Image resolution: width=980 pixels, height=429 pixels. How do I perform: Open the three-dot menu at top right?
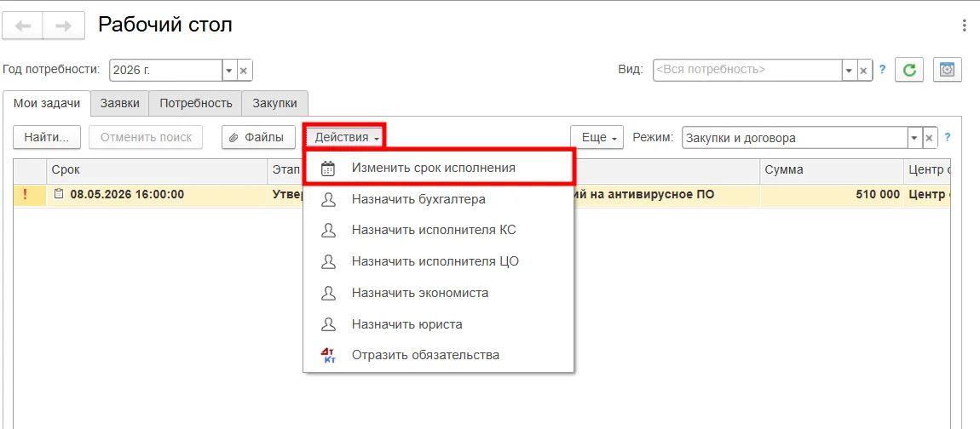[x=966, y=26]
